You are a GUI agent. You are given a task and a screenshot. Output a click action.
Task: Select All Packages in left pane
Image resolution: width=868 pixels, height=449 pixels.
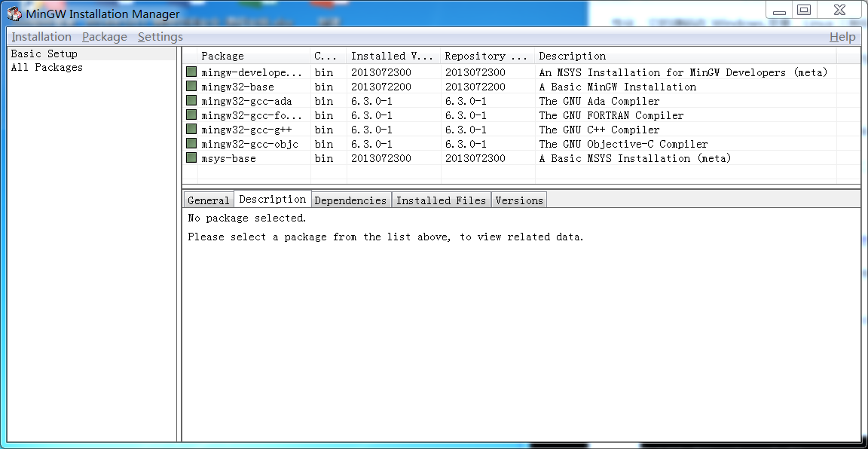pos(47,68)
